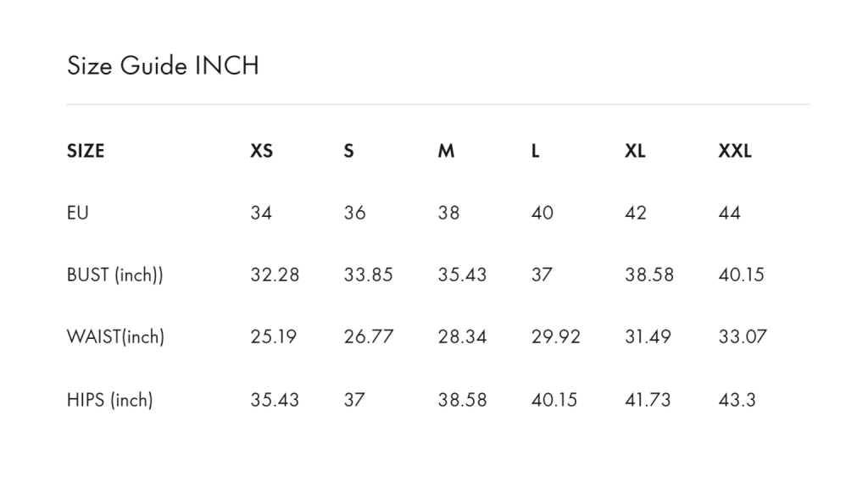Click waist value 33.07
The width and height of the screenshot is (868, 488).
tap(743, 337)
